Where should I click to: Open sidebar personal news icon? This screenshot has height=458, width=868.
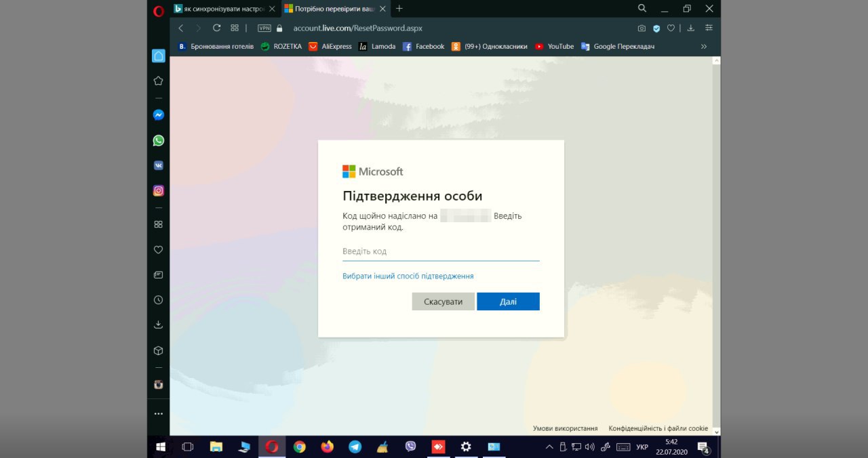coord(158,275)
